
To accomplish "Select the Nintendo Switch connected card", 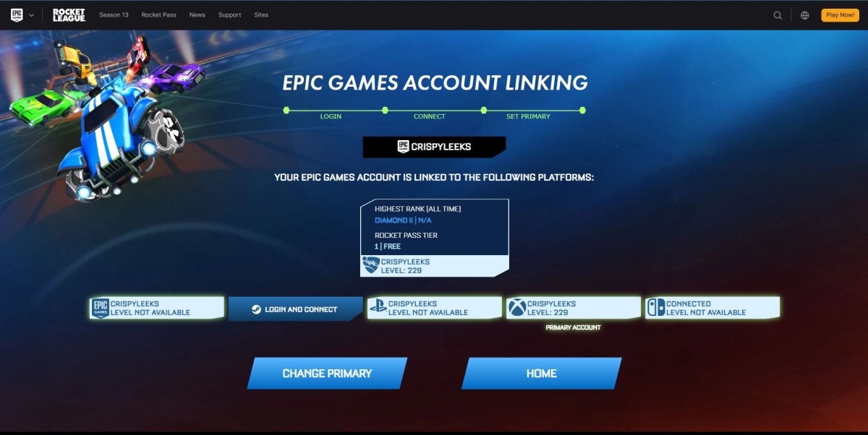I will (x=712, y=308).
